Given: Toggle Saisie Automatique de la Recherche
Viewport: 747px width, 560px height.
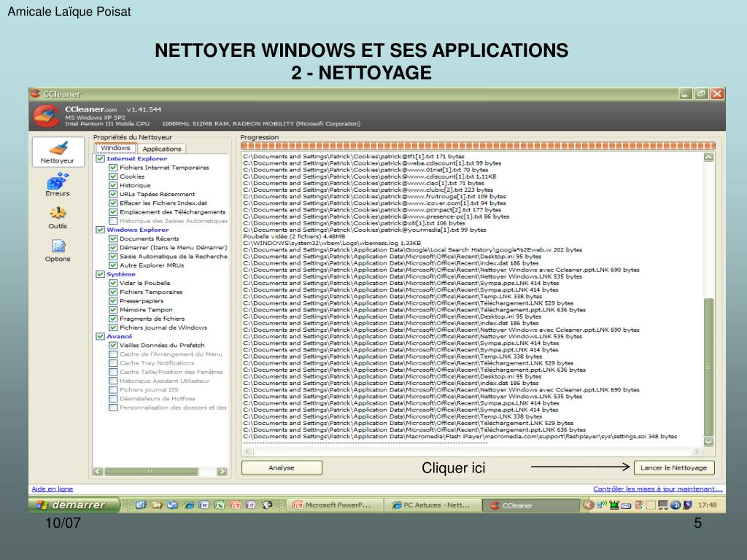Looking at the screenshot, I should click(113, 256).
